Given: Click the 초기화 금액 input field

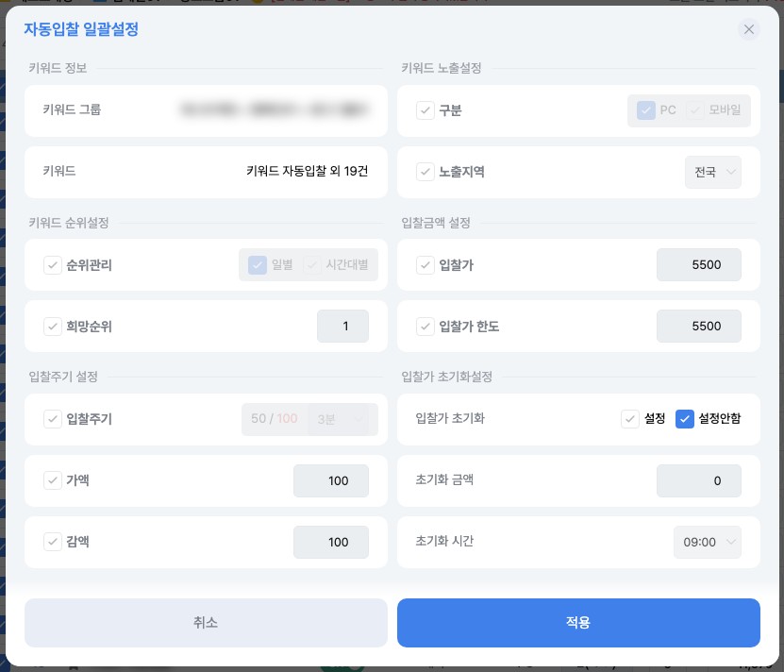Looking at the screenshot, I should coord(698,480).
